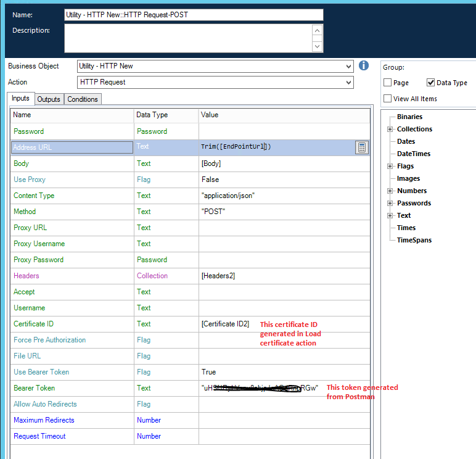Uncheck the Data Type checkbox
Screen dimensions: 476x459
431,83
